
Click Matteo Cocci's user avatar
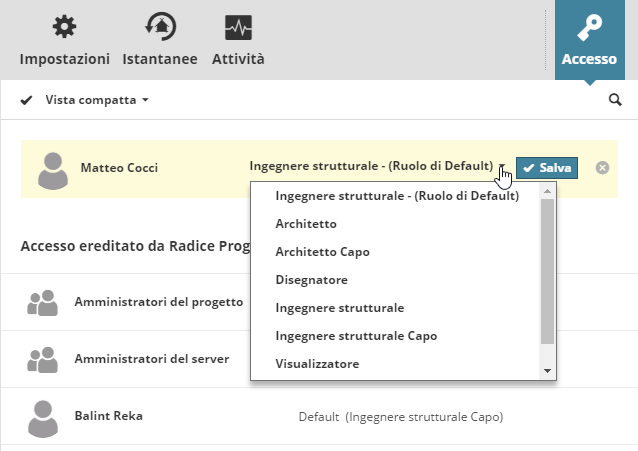click(53, 169)
